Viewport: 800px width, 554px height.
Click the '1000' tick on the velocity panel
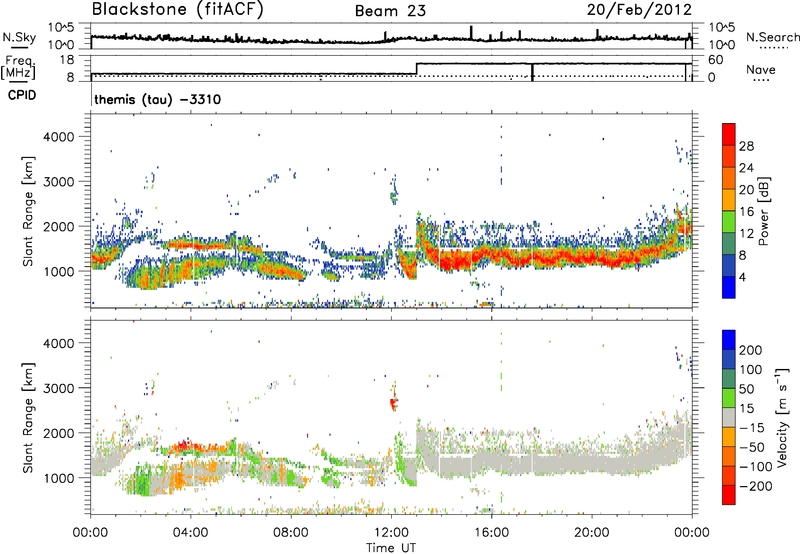tap(59, 477)
